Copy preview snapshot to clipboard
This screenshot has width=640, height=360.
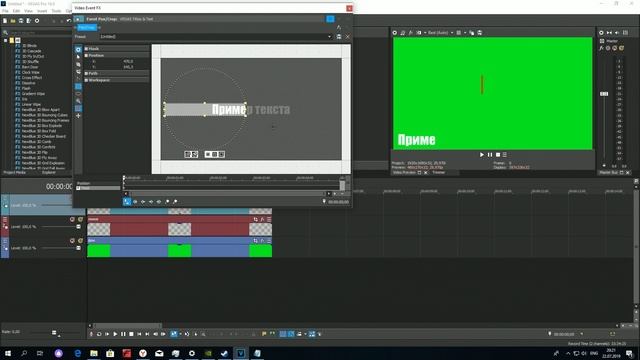tap(472, 33)
